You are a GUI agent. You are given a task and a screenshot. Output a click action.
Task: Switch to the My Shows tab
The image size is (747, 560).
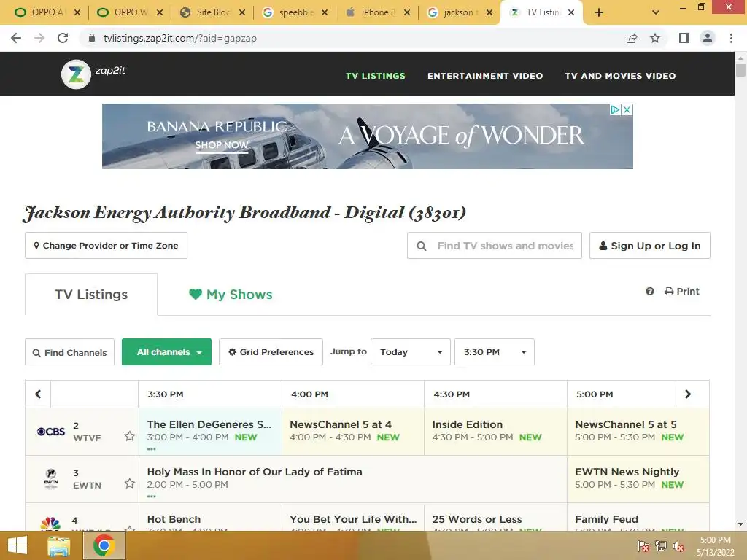(231, 295)
